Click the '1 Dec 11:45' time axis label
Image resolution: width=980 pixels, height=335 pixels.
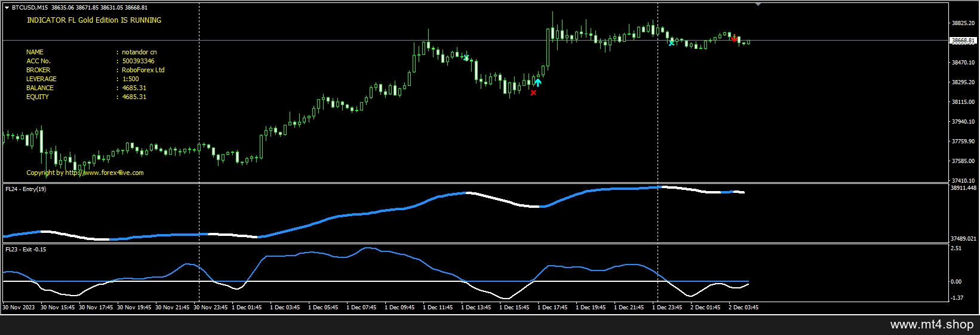438,308
